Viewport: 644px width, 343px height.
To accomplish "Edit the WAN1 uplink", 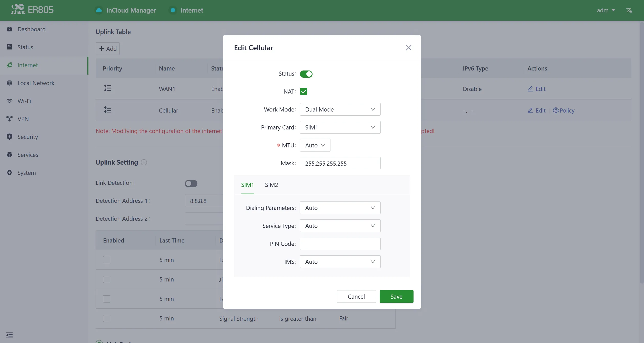I will coord(537,89).
